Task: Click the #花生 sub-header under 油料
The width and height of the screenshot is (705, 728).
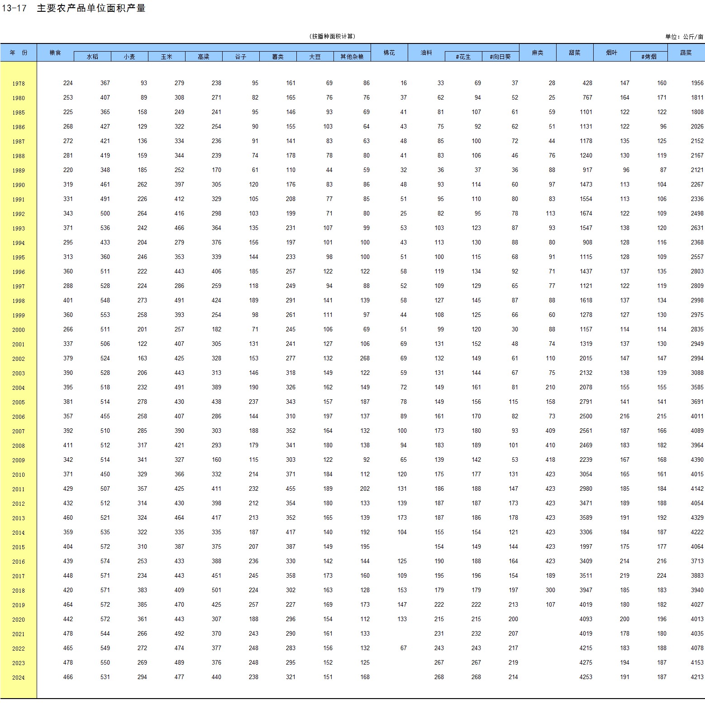Action: click(463, 57)
